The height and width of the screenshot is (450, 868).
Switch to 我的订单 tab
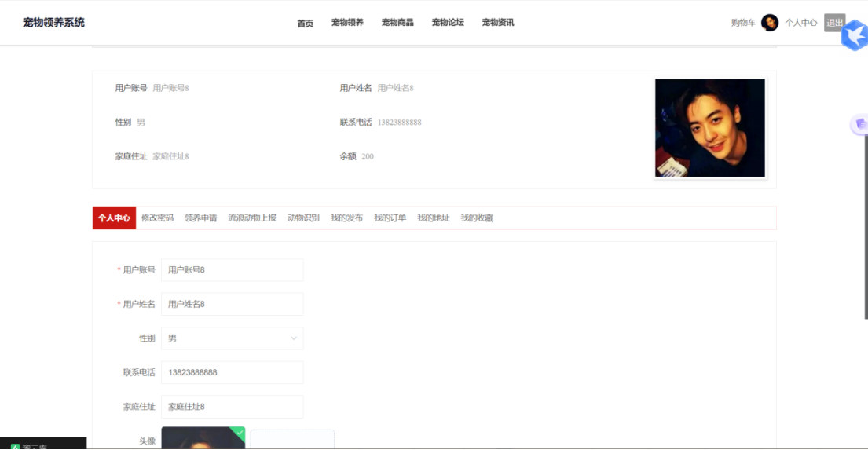point(390,218)
